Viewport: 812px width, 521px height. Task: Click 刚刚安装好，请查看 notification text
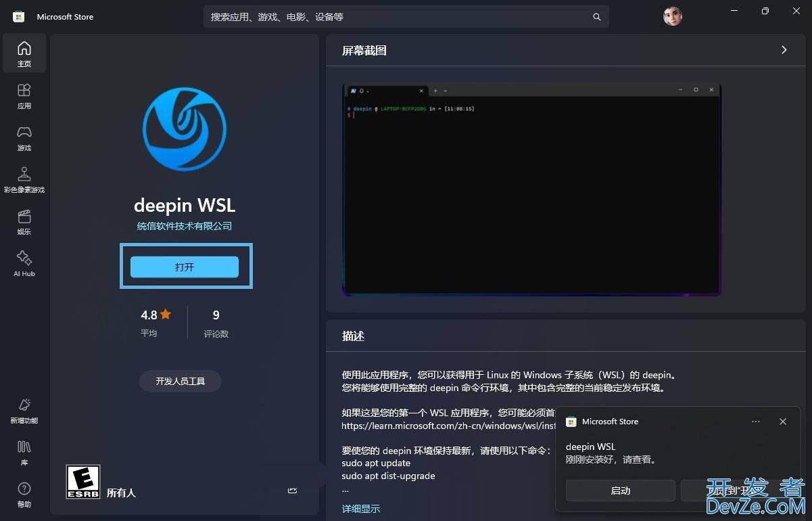tap(611, 459)
